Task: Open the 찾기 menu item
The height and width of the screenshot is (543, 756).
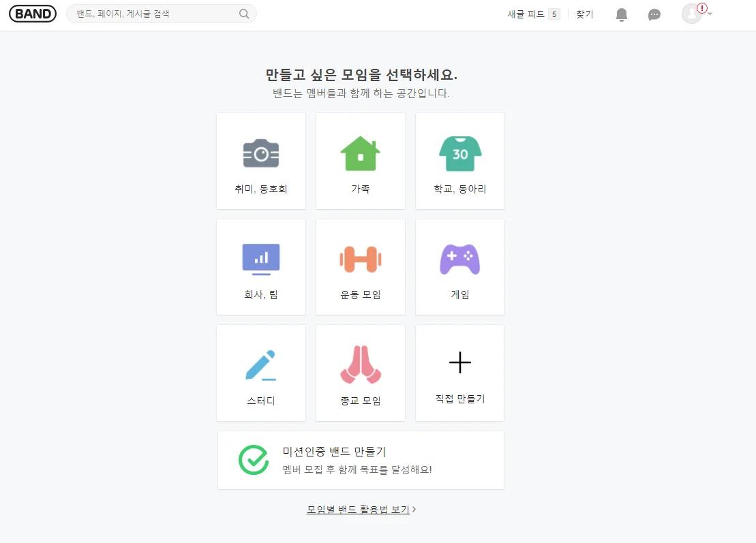Action: (x=585, y=14)
